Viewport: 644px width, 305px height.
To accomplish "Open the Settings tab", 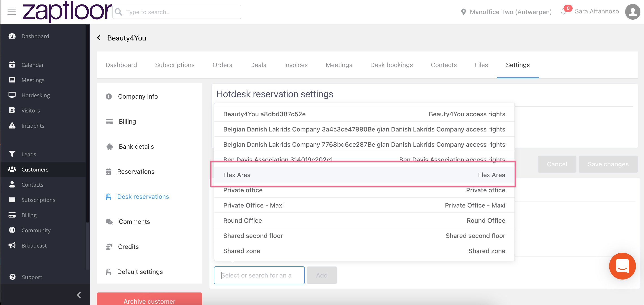I will pyautogui.click(x=518, y=65).
